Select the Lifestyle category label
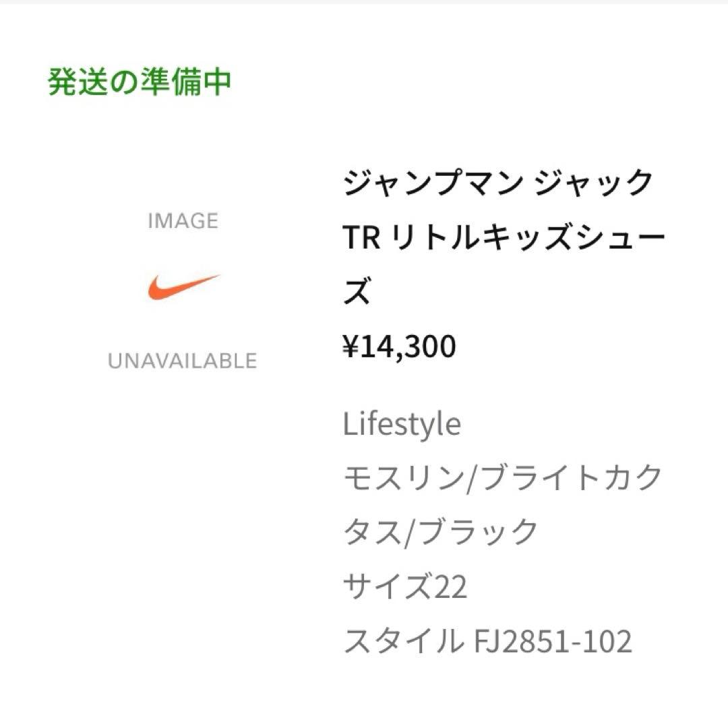 click(x=402, y=425)
